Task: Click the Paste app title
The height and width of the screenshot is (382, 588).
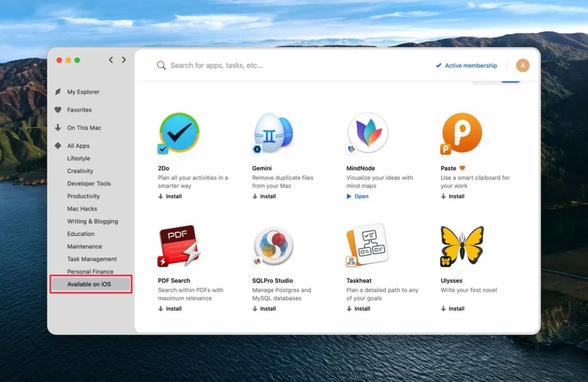Action: pyautogui.click(x=449, y=168)
